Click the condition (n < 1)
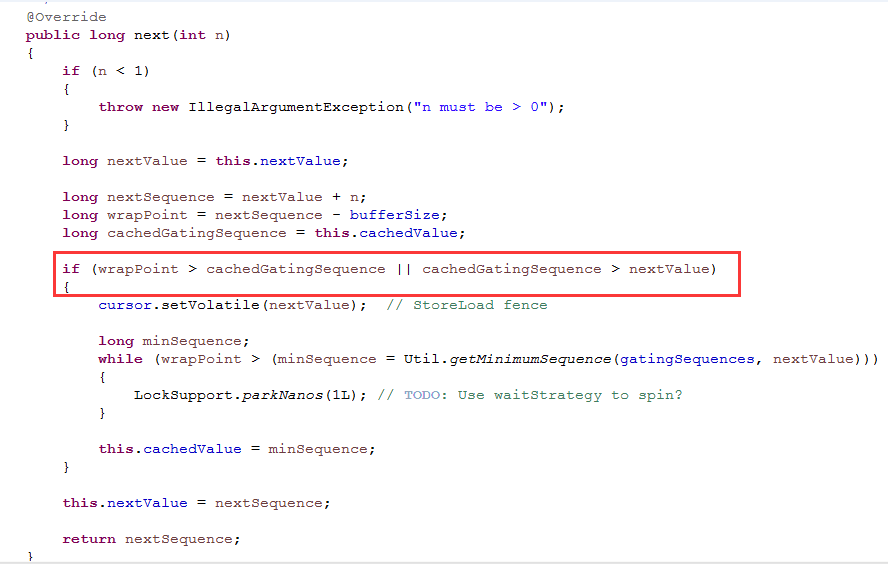The height and width of the screenshot is (564, 888). (120, 71)
